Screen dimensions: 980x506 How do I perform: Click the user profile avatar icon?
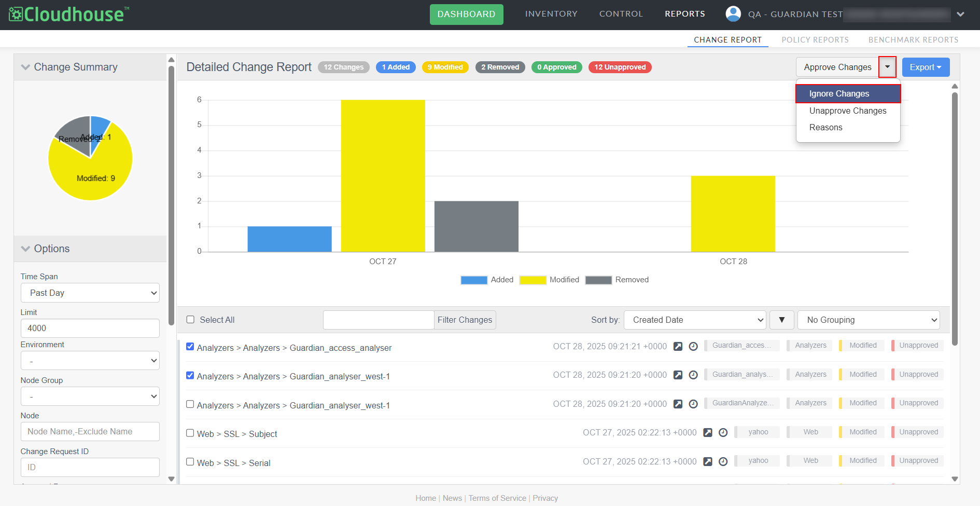coord(733,14)
